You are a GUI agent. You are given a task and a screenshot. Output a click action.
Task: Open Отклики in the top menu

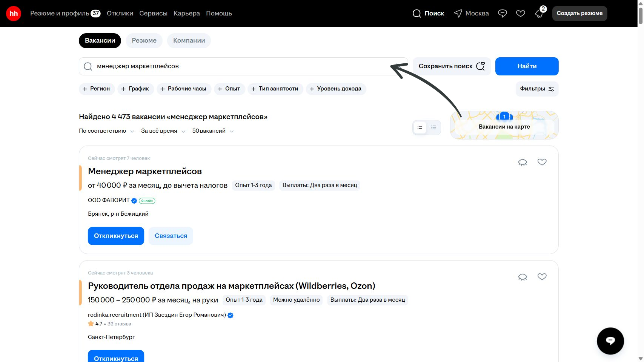click(x=120, y=13)
